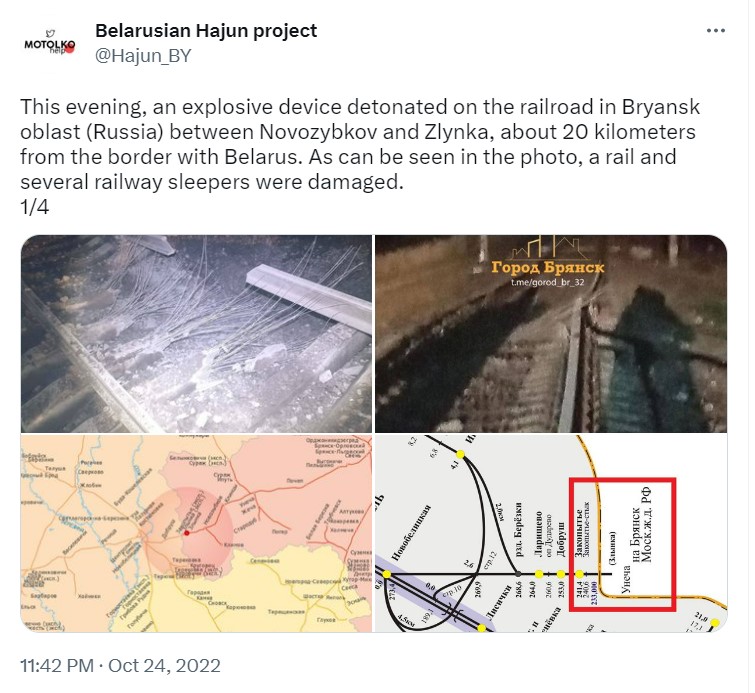Open the night railway track photo

[551, 334]
